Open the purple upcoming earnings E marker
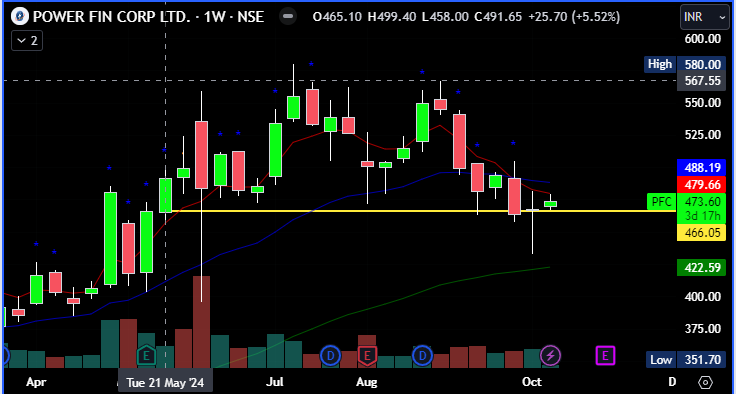This screenshot has height=394, width=736. 605,355
